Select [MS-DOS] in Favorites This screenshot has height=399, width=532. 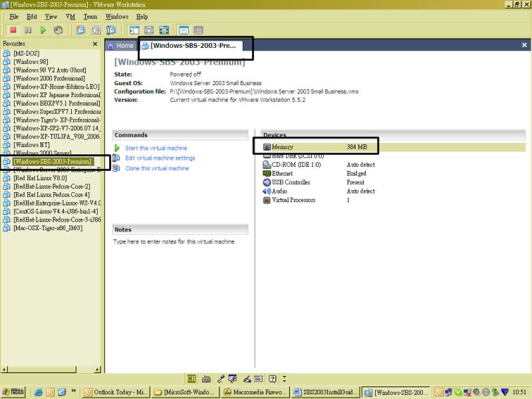click(27, 53)
